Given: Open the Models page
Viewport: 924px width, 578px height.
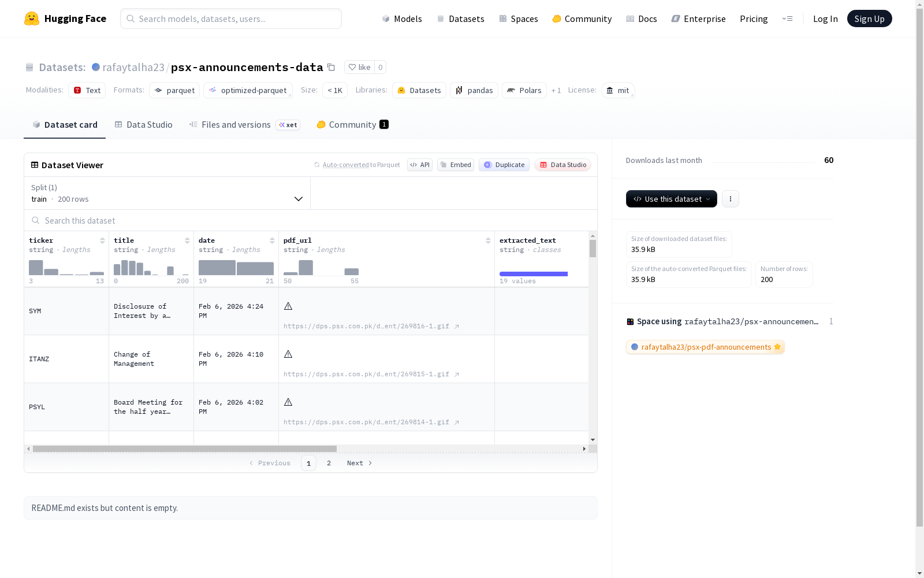Looking at the screenshot, I should pos(402,18).
